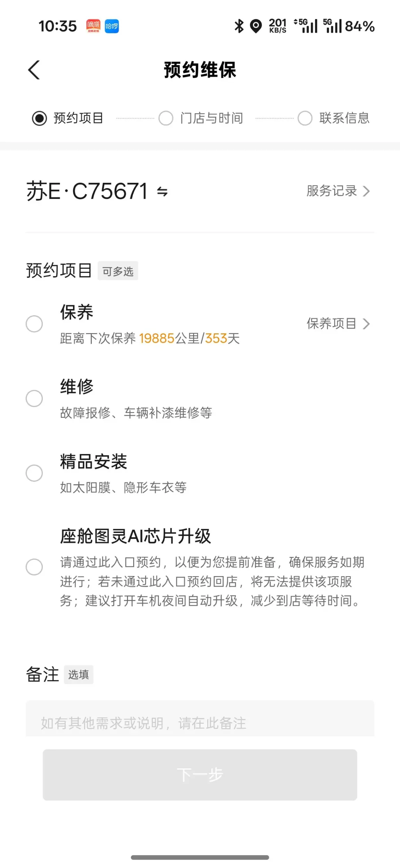Tap the Bluetooth status icon

(239, 26)
